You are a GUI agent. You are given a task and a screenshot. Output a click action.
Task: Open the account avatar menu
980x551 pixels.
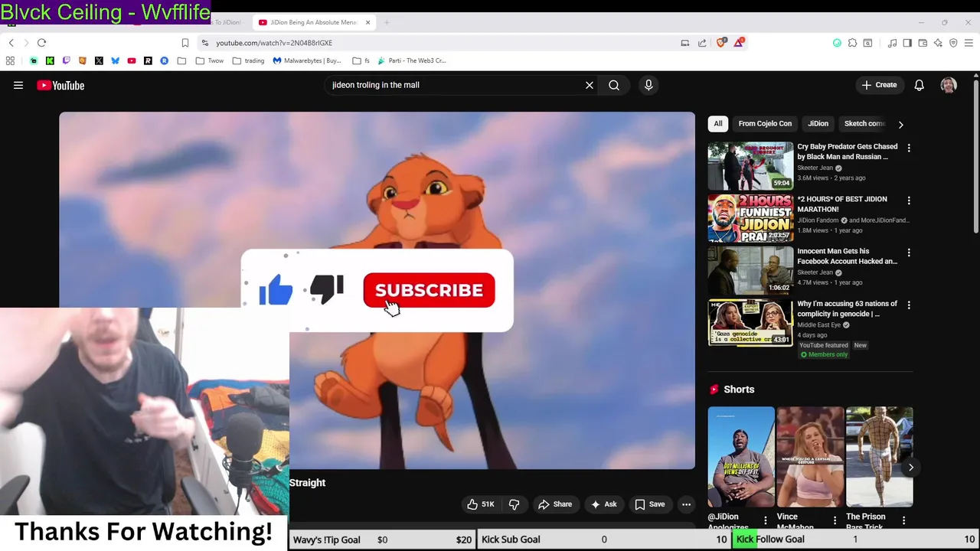click(x=949, y=85)
